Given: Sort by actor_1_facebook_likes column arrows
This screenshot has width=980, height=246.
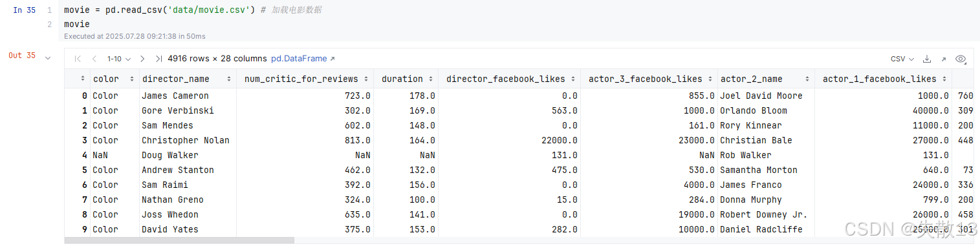Looking at the screenshot, I should (x=944, y=79).
